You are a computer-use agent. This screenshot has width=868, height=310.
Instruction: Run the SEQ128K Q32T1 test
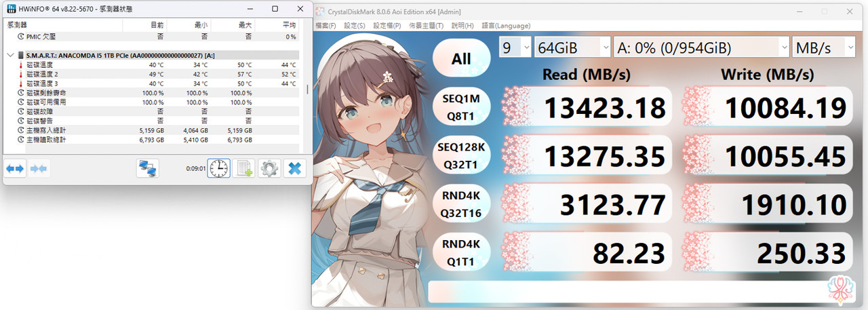[x=461, y=156]
